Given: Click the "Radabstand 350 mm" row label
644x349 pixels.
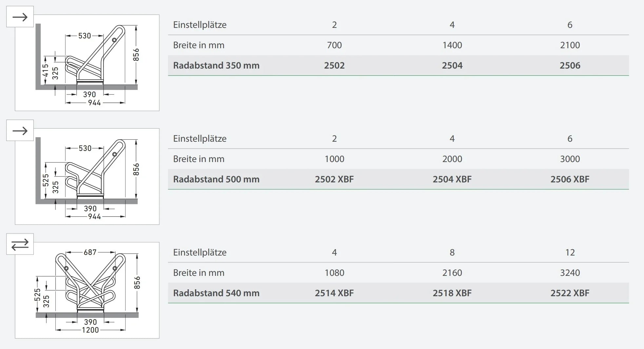Looking at the screenshot, I should tap(216, 65).
